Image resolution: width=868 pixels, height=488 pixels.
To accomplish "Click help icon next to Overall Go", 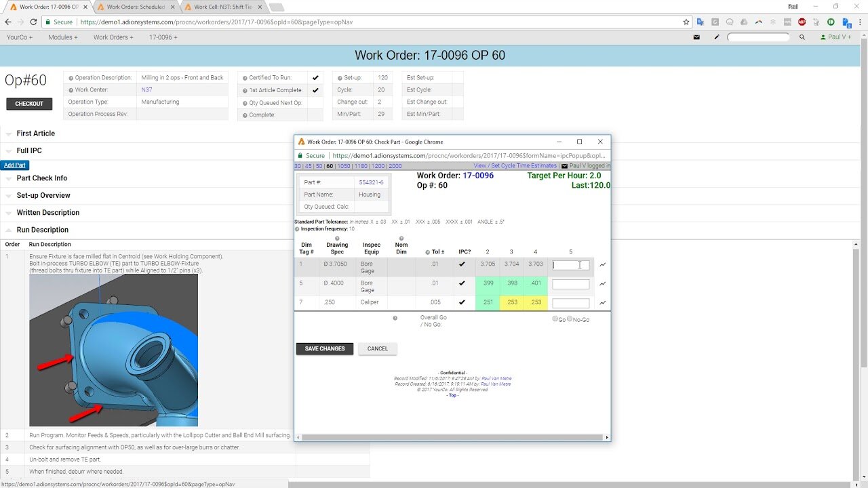I will click(x=395, y=317).
